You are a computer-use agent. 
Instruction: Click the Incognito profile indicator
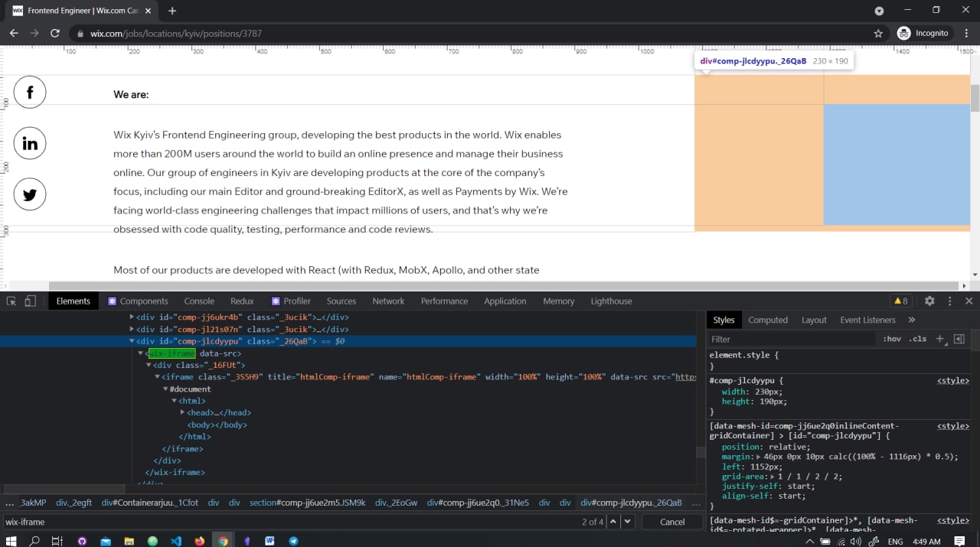point(923,34)
